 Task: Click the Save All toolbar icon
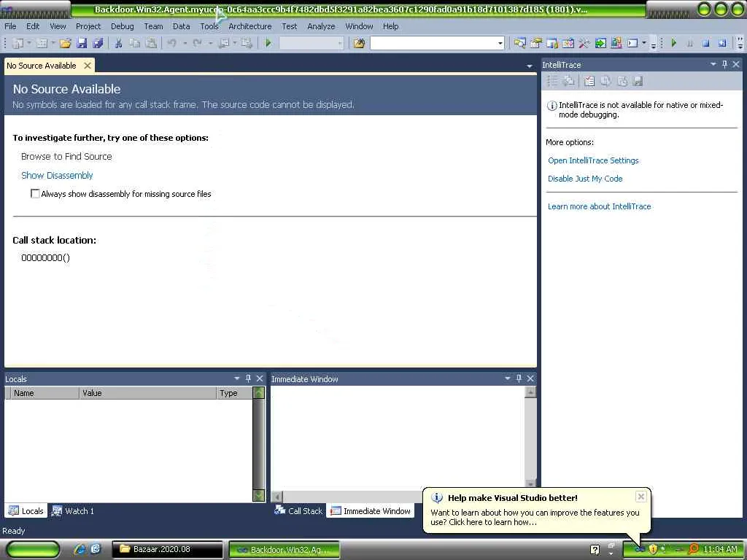click(98, 43)
